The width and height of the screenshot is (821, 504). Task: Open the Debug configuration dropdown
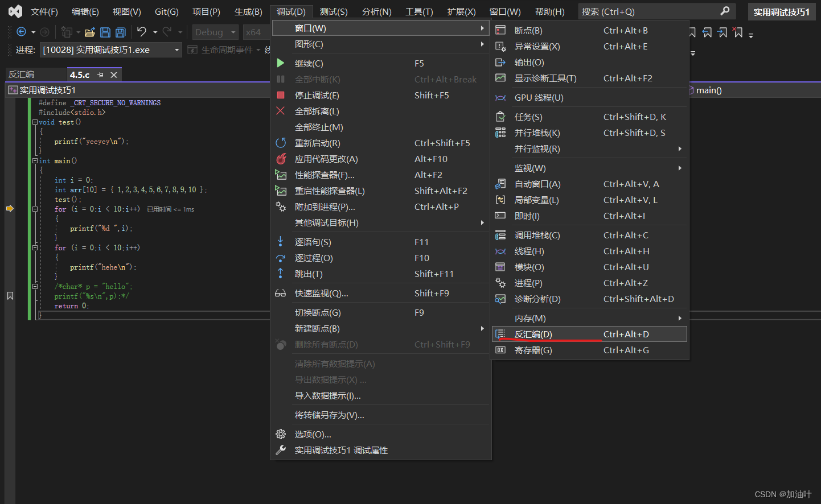pyautogui.click(x=215, y=32)
